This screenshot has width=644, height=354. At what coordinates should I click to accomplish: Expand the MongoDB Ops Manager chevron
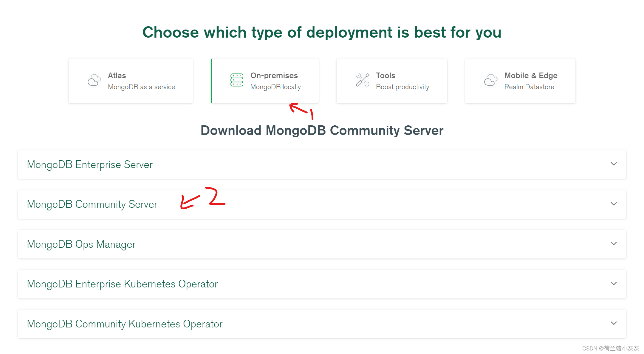tap(614, 244)
